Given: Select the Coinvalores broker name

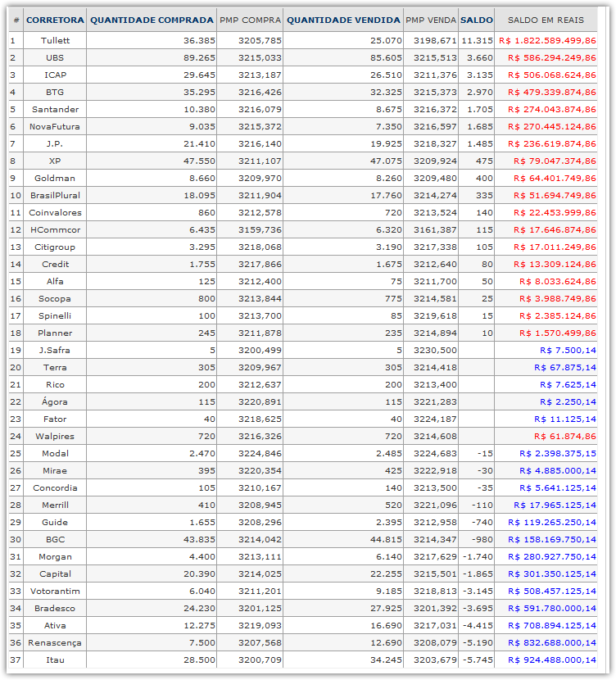Looking at the screenshot, I should (x=55, y=212).
